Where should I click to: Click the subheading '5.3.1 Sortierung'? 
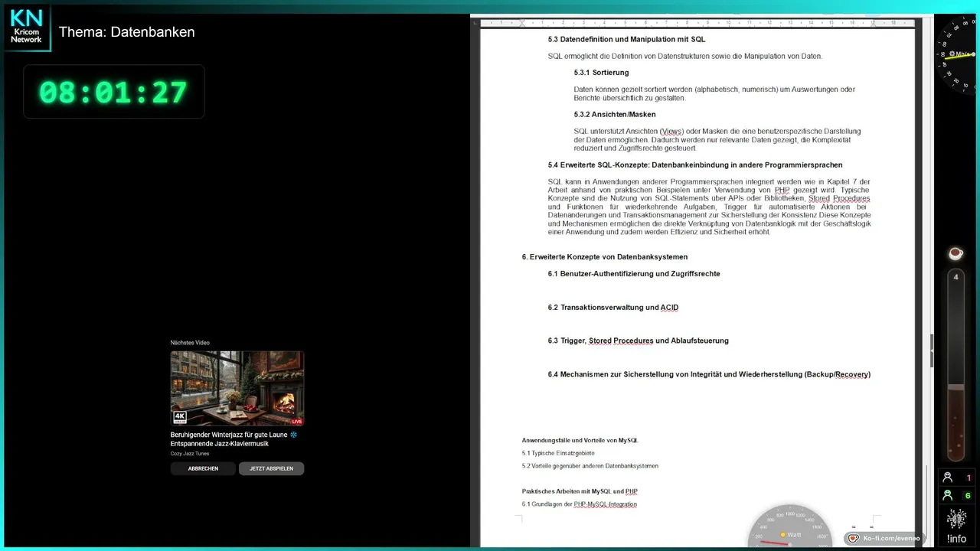pos(601,73)
